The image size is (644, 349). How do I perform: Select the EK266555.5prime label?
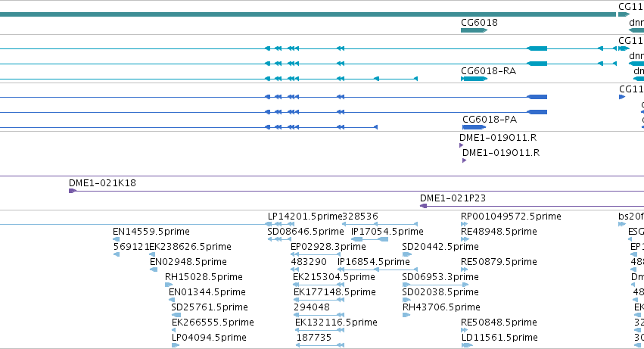click(x=213, y=323)
